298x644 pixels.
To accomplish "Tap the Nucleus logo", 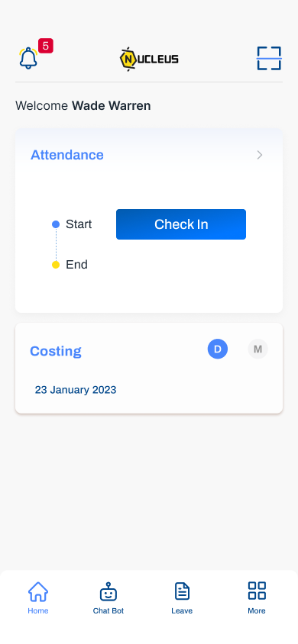I will pyautogui.click(x=149, y=60).
